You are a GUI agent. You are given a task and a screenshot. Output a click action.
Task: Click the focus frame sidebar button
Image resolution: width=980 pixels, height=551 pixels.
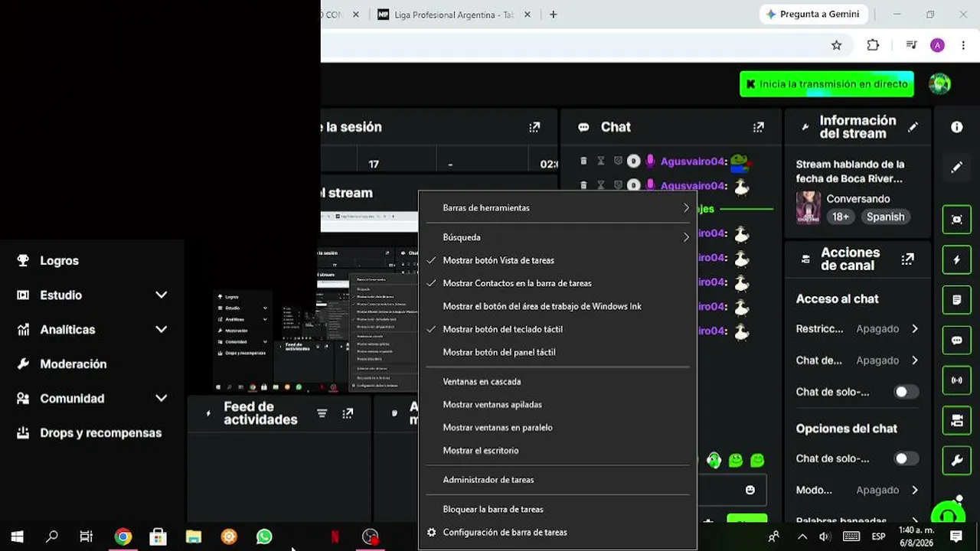click(x=957, y=220)
